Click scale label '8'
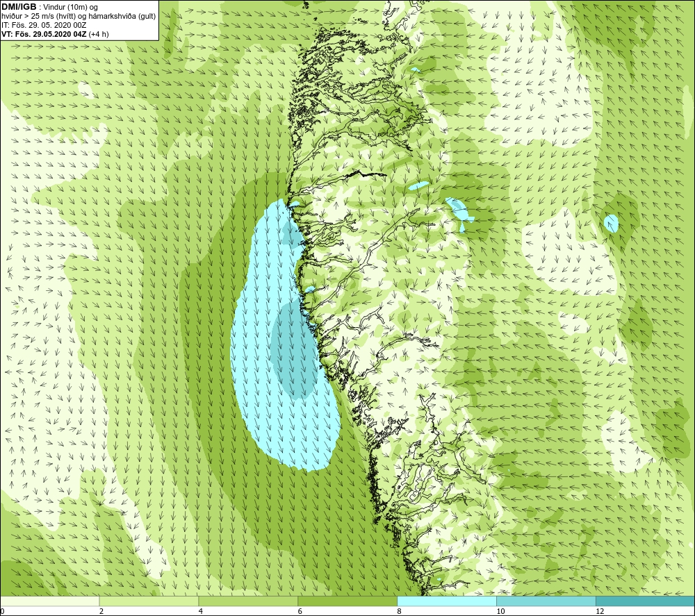 (x=400, y=611)
